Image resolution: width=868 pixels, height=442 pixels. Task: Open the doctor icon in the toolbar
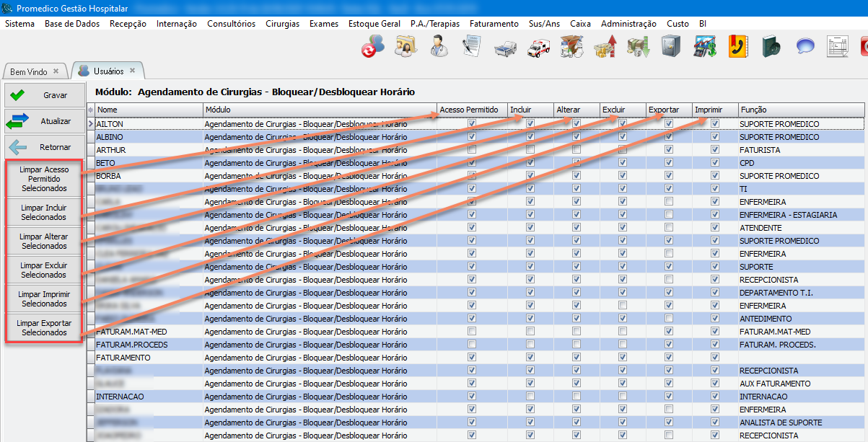(438, 48)
